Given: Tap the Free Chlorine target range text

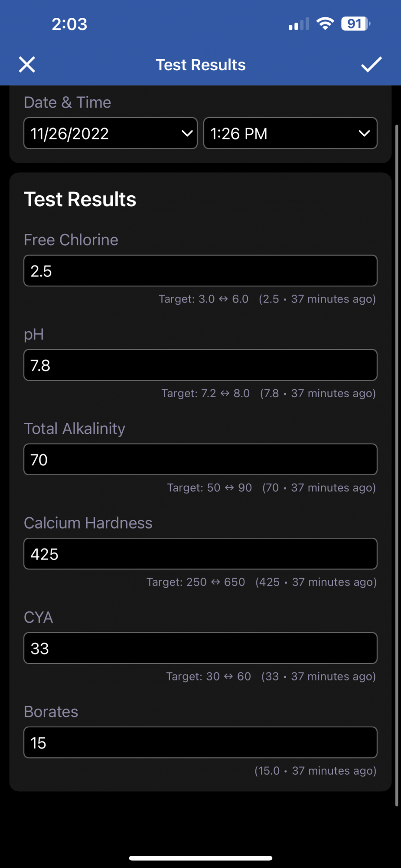Looking at the screenshot, I should pyautogui.click(x=203, y=299).
